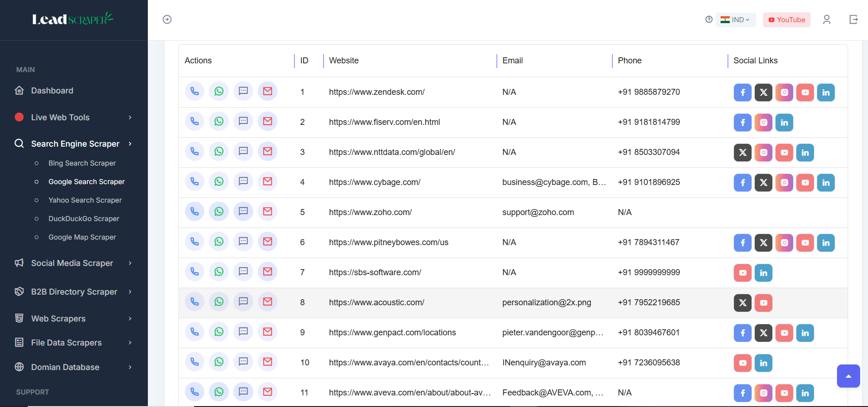
Task: Open aveva.com Instagram link
Action: tap(764, 393)
